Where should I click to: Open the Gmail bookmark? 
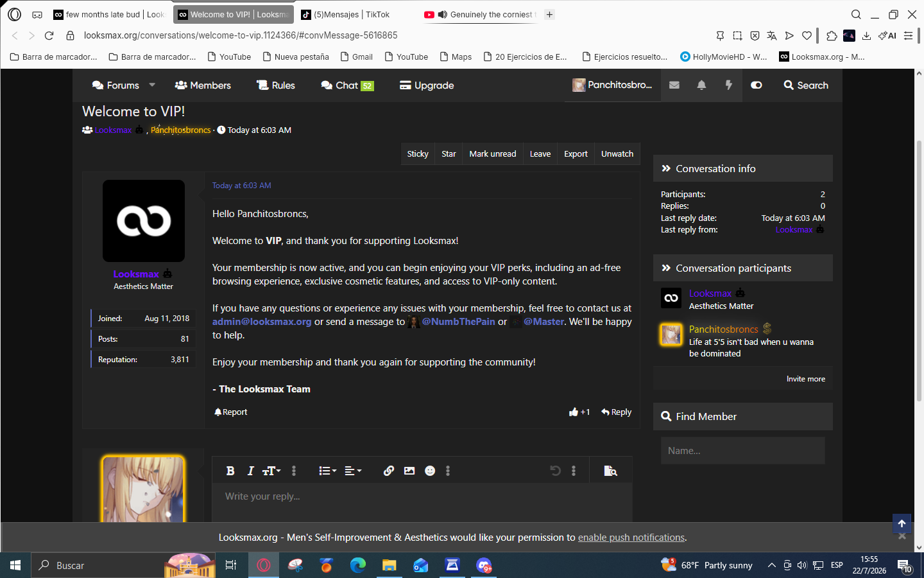pos(357,57)
